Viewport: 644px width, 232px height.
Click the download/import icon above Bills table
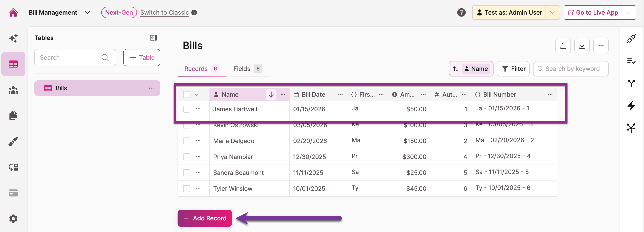click(582, 46)
